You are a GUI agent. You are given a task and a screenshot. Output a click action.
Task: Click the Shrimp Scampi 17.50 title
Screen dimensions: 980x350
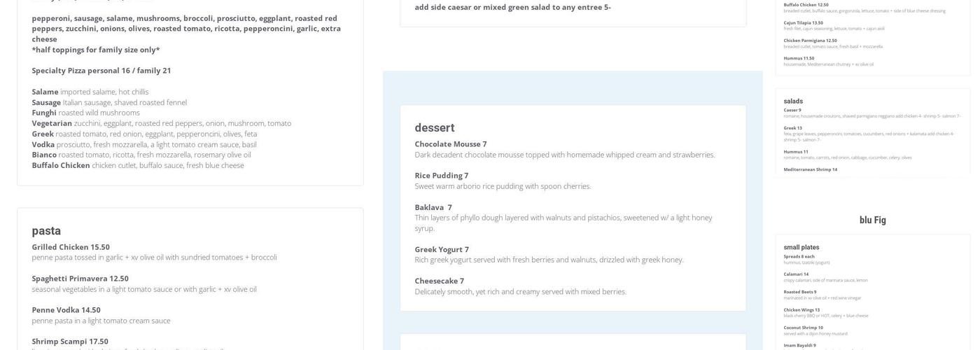[69, 342]
